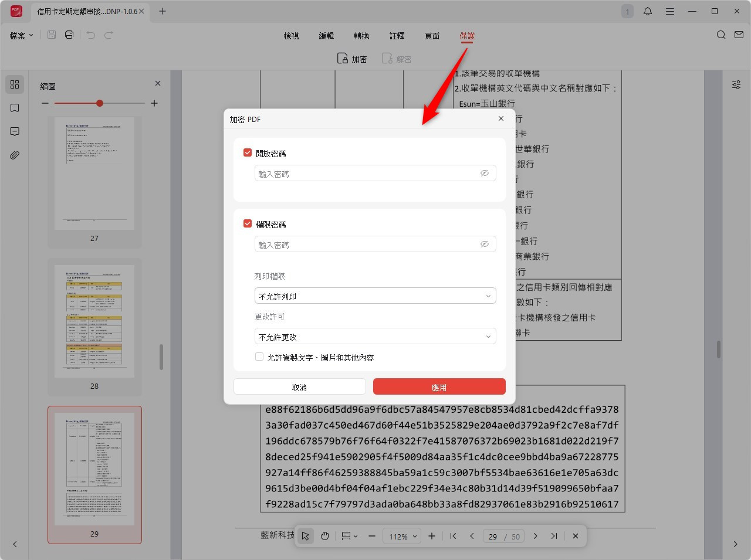Viewport: 751px width, 560px height.
Task: Go to previous page arrow
Action: pyautogui.click(x=472, y=536)
